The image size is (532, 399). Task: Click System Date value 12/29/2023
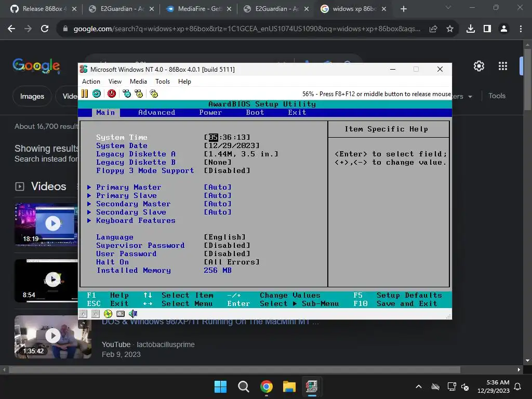click(232, 146)
